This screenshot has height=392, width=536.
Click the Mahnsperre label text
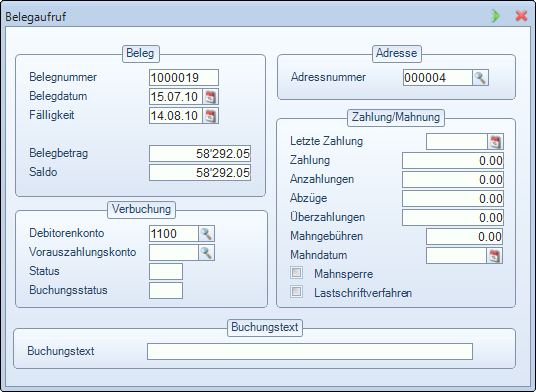[344, 274]
